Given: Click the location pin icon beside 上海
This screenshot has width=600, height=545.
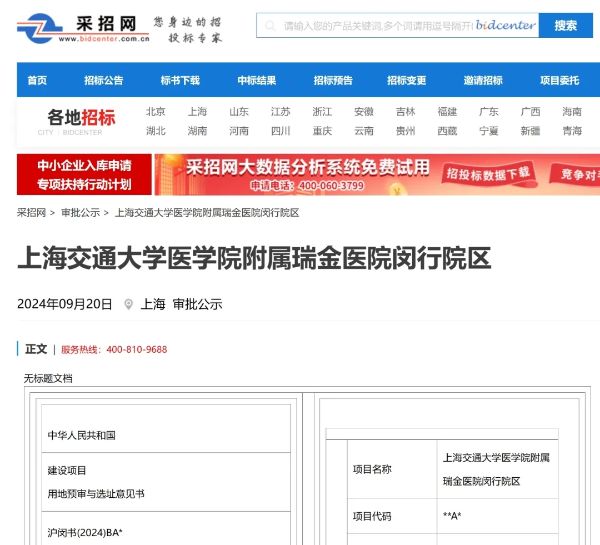Looking at the screenshot, I should click(128, 305).
